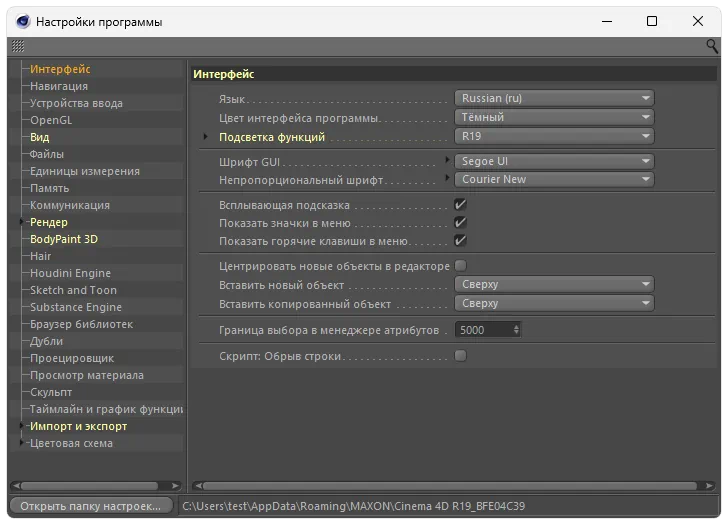
Task: Select Таймлайн и график функции category
Action: click(106, 409)
